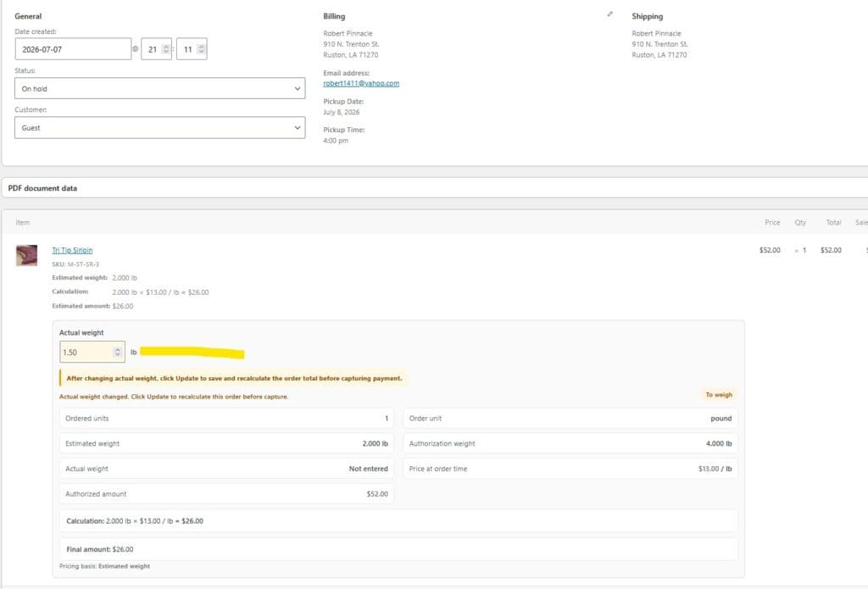Click the minute stepper showing 11
Viewport: 868px width, 589px height.
point(192,49)
